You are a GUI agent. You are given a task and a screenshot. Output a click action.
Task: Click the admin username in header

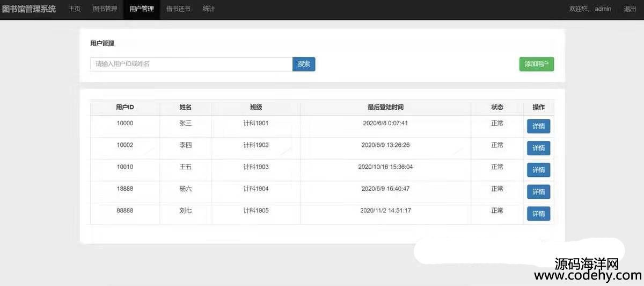pyautogui.click(x=603, y=9)
